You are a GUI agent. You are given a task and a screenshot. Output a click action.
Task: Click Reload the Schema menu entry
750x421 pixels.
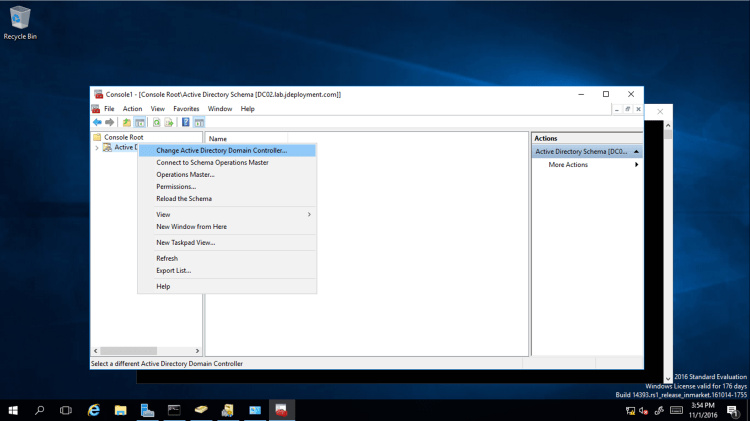click(x=184, y=199)
